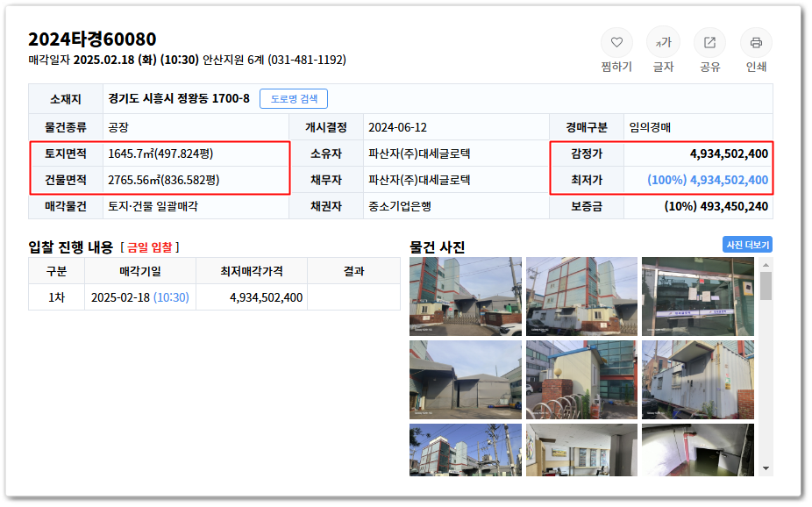Screen dimensions: 812x507
Task: Select case number 2024타경60080 heading
Action: [x=92, y=39]
